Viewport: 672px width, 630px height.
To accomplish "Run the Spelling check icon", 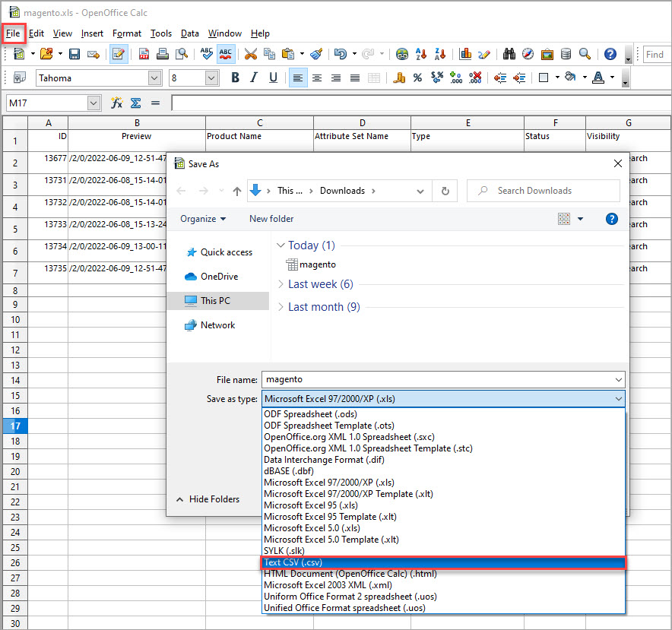I will tap(207, 54).
